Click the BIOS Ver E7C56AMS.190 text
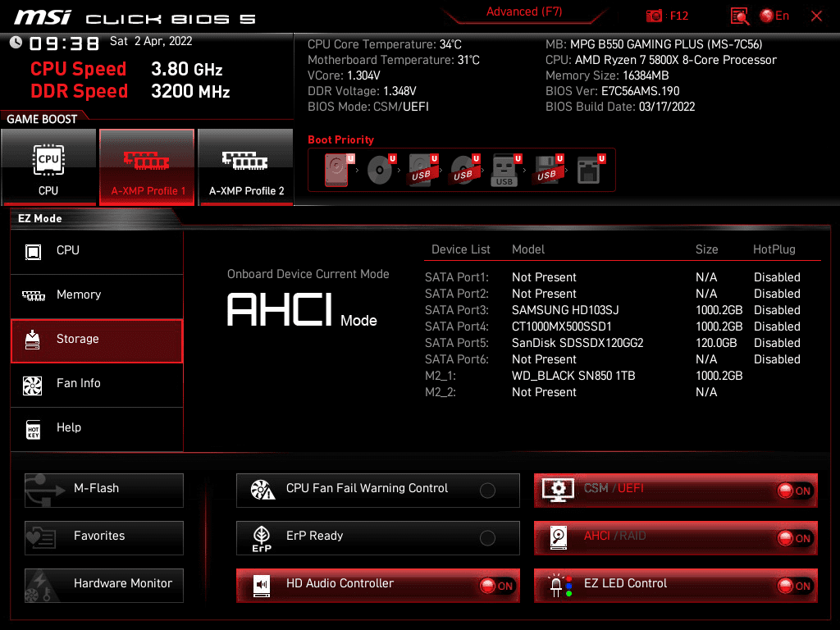This screenshot has height=630, width=840. click(612, 91)
